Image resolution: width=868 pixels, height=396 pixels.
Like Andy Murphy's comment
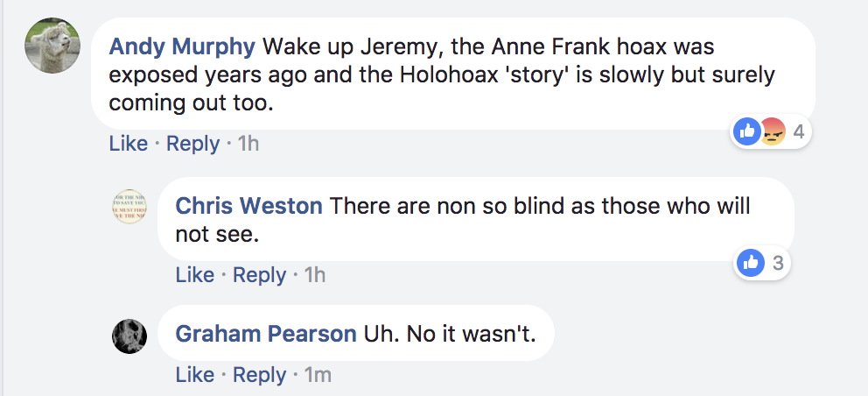coord(128,143)
